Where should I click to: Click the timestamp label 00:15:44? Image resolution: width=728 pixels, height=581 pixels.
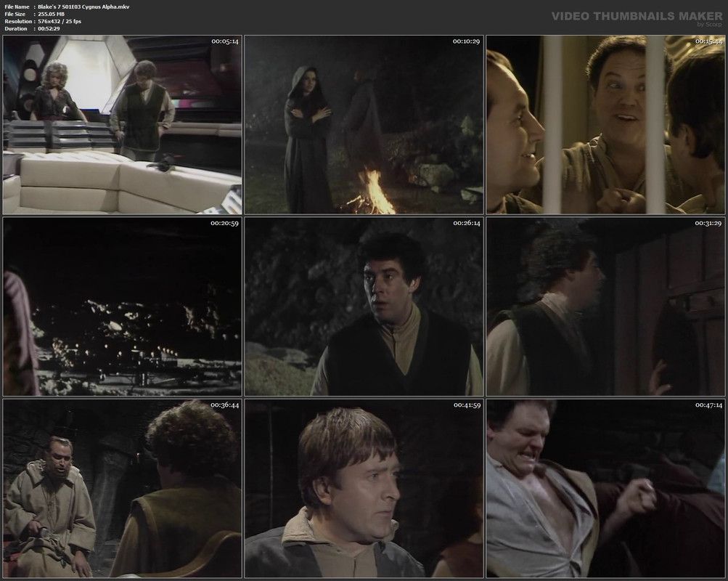(708, 41)
